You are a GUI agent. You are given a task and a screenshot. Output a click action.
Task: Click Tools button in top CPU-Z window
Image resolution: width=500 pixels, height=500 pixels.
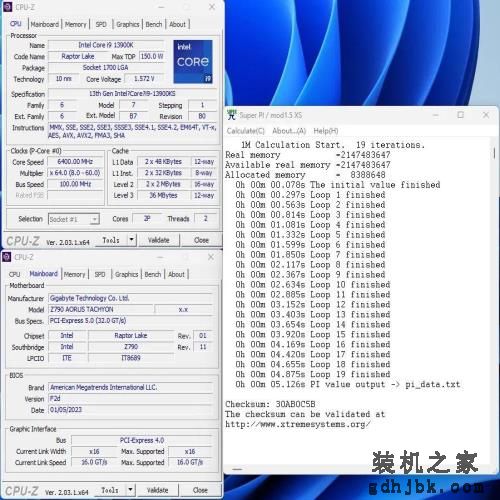click(111, 240)
